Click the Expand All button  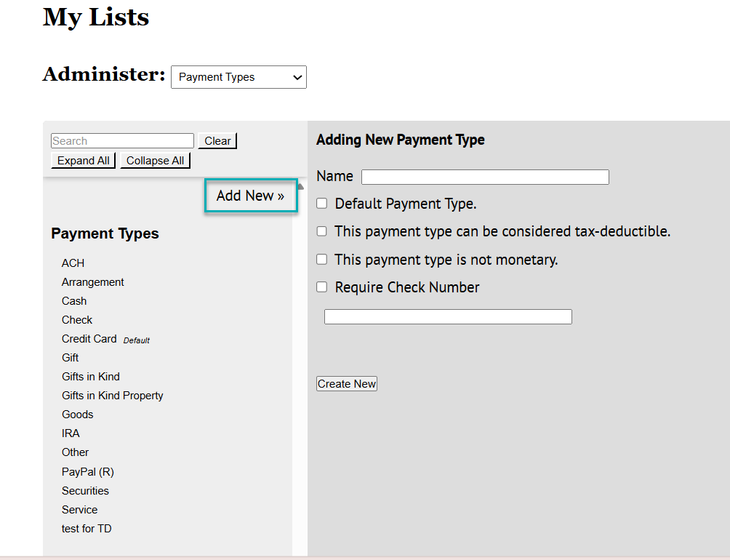(x=84, y=161)
